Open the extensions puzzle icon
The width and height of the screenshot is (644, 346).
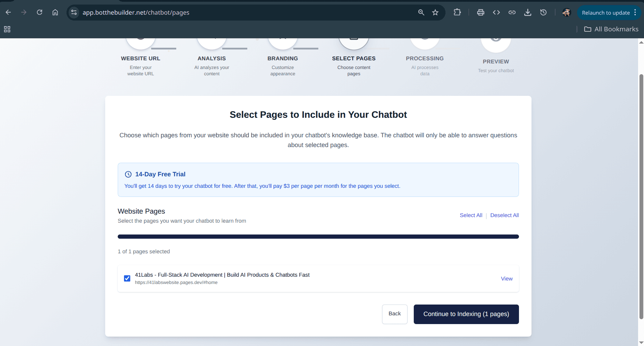(457, 13)
